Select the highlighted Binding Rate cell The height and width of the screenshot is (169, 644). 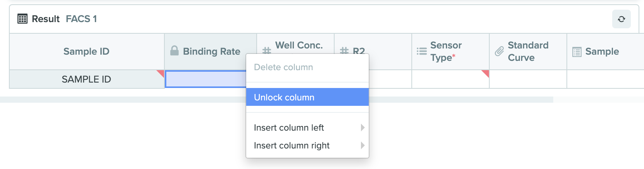[206, 79]
